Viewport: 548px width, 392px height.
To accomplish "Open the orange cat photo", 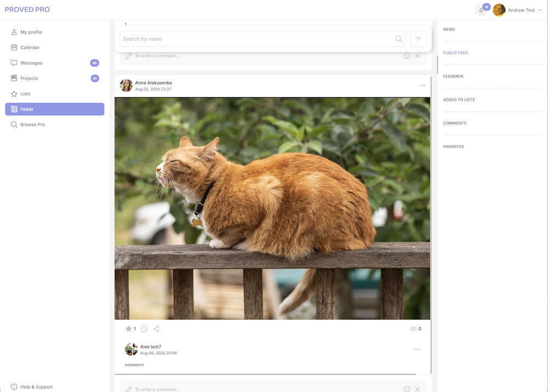I will tap(272, 209).
